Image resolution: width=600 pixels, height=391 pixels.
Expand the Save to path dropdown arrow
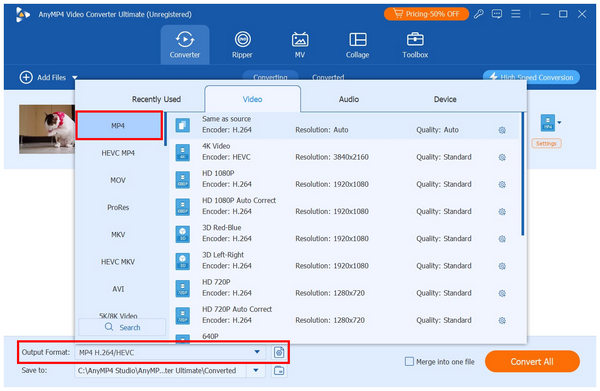[x=256, y=370]
